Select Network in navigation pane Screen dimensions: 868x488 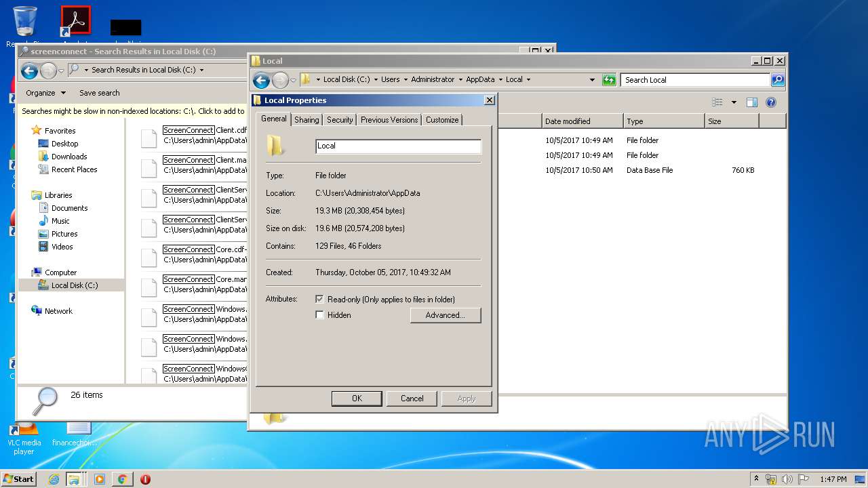pyautogui.click(x=58, y=311)
